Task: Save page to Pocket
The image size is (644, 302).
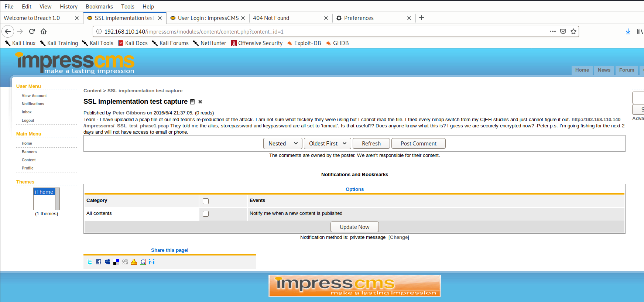Action: [x=563, y=31]
